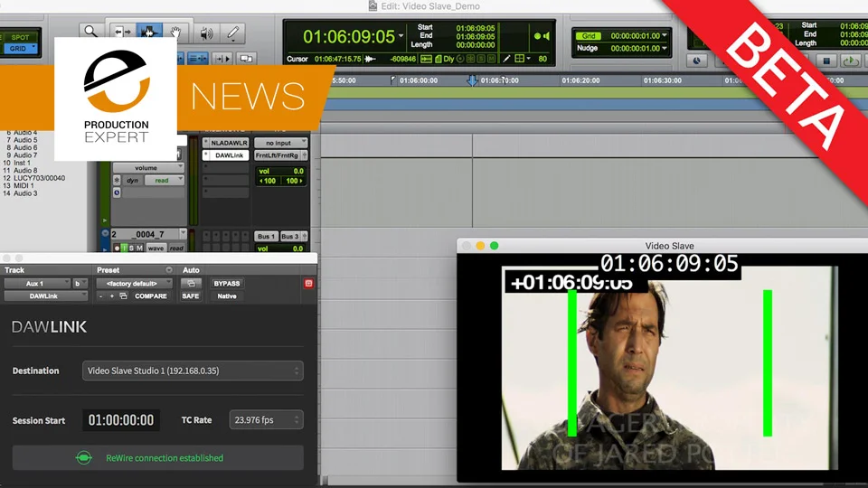Select LUCY703/00040 in track list
868x488 pixels.
(39, 178)
